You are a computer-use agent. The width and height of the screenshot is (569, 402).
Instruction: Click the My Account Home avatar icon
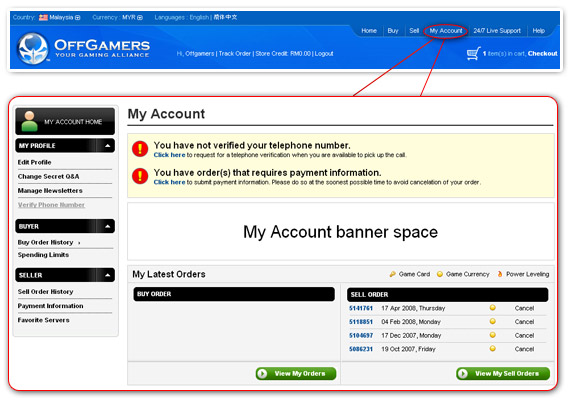tap(29, 121)
